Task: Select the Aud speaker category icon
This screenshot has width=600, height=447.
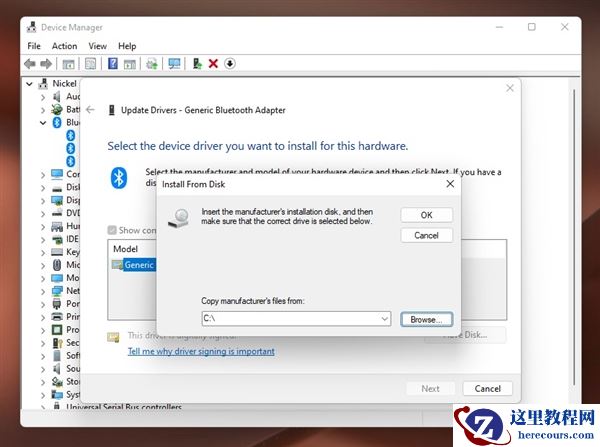Action: click(x=57, y=96)
